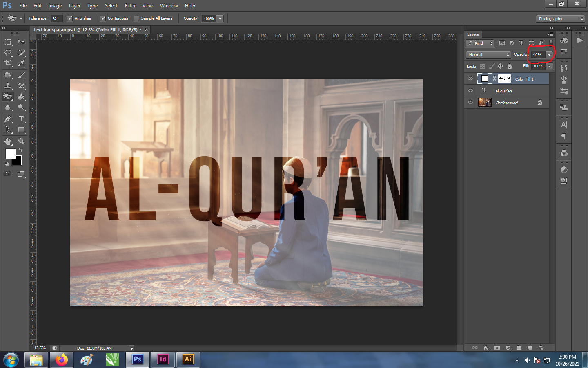This screenshot has height=368, width=588.
Task: Uncheck the Contiguous option
Action: 103,18
